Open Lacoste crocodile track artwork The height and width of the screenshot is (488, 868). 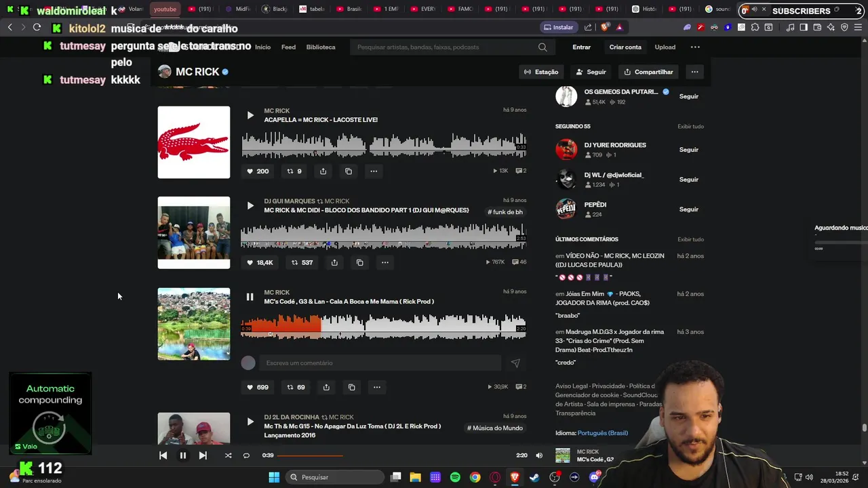pyautogui.click(x=194, y=142)
